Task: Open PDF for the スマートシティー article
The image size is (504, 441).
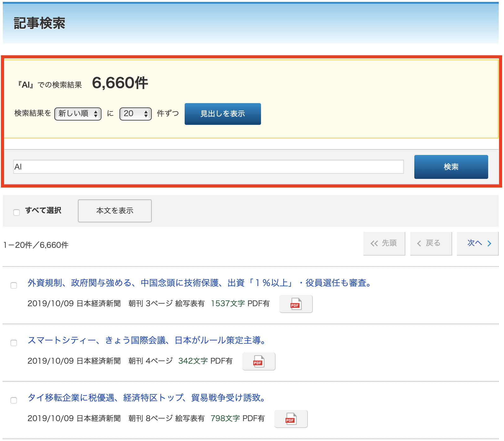Action: 259,361
